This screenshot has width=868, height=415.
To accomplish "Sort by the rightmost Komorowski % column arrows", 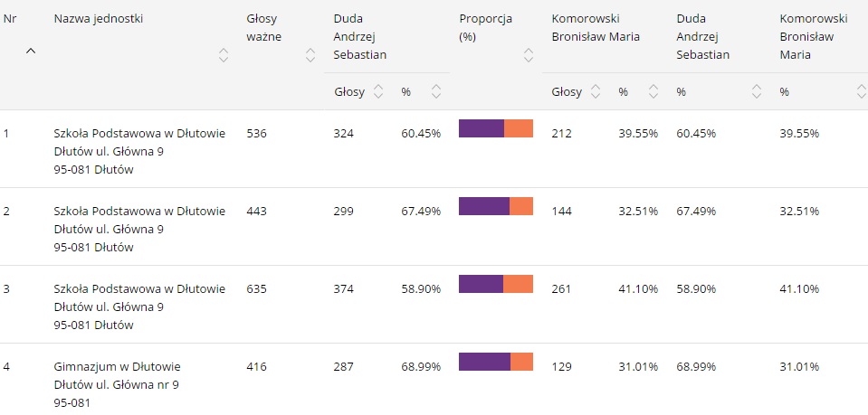I will 860,91.
